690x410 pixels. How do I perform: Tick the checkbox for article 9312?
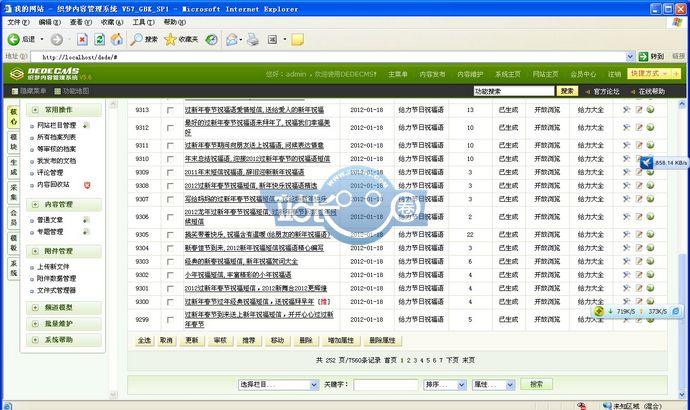click(170, 128)
